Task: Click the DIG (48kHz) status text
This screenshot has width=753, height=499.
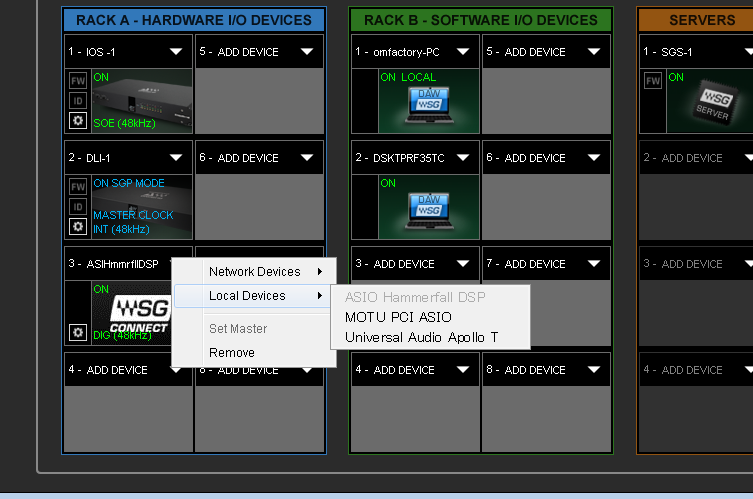Action: [122, 335]
